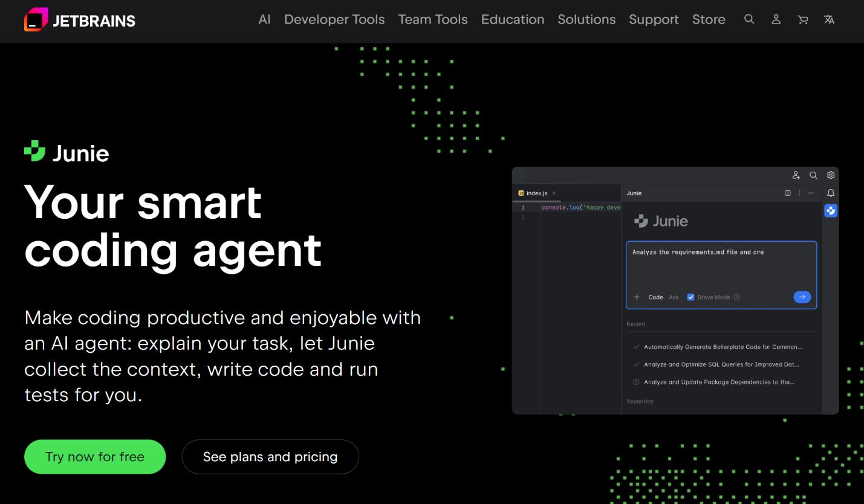This screenshot has height=504, width=864.
Task: Toggle the Brave Mode checkbox
Action: click(690, 297)
